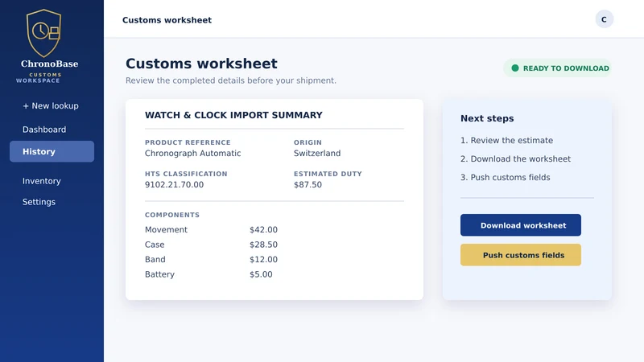Click the ESTIMATED DUTY label
Image resolution: width=644 pixels, height=362 pixels.
click(x=328, y=174)
